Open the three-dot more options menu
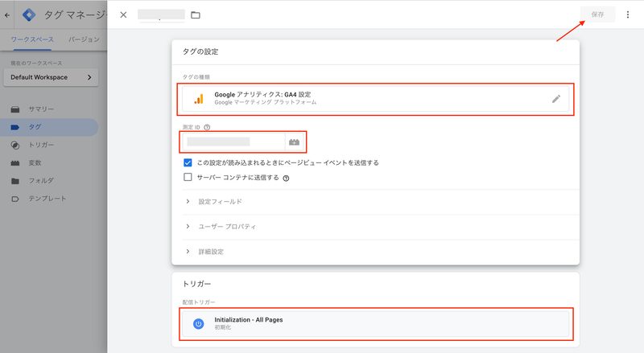The height and width of the screenshot is (353, 644). [628, 14]
